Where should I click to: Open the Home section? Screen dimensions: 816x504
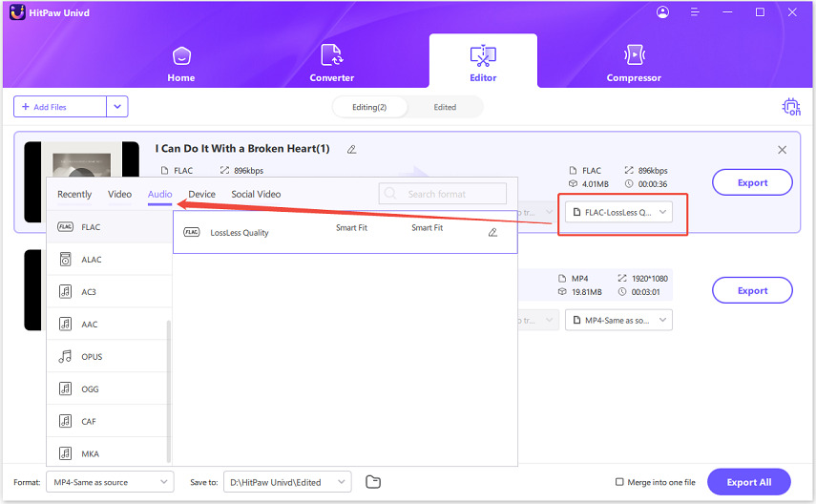pyautogui.click(x=181, y=65)
